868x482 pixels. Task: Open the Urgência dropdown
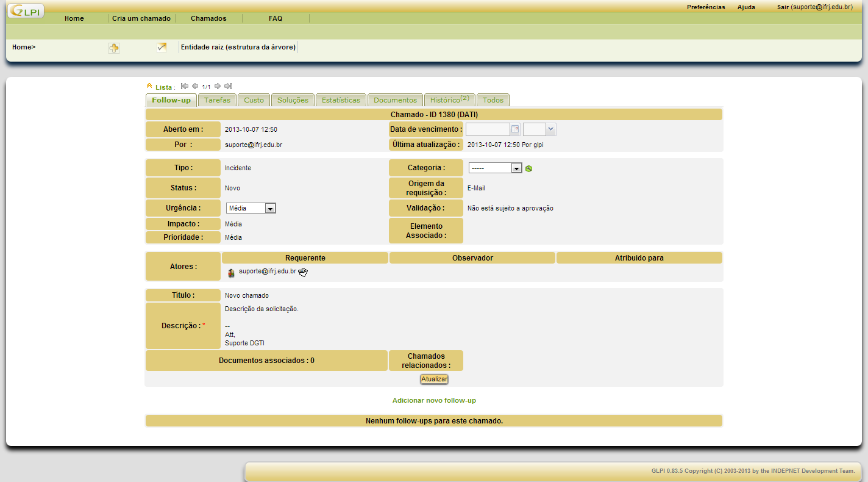[x=251, y=208]
